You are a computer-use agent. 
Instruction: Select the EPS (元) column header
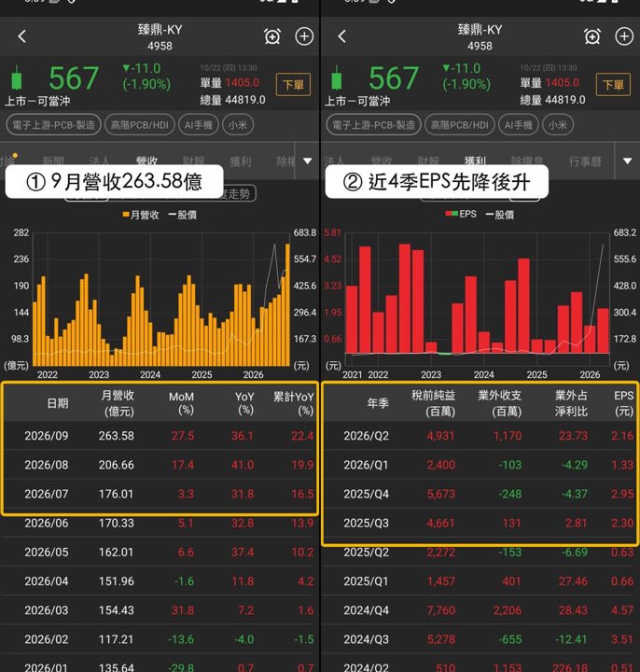[624, 403]
